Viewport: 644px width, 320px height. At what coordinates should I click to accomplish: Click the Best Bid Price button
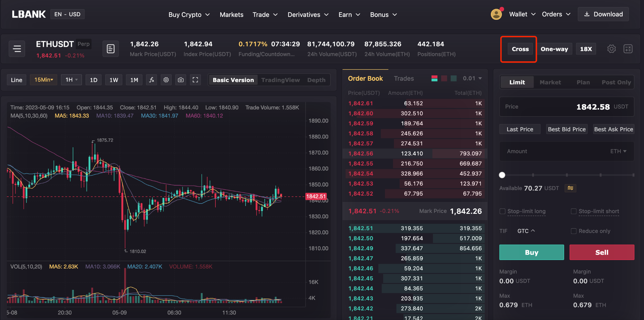[567, 129]
